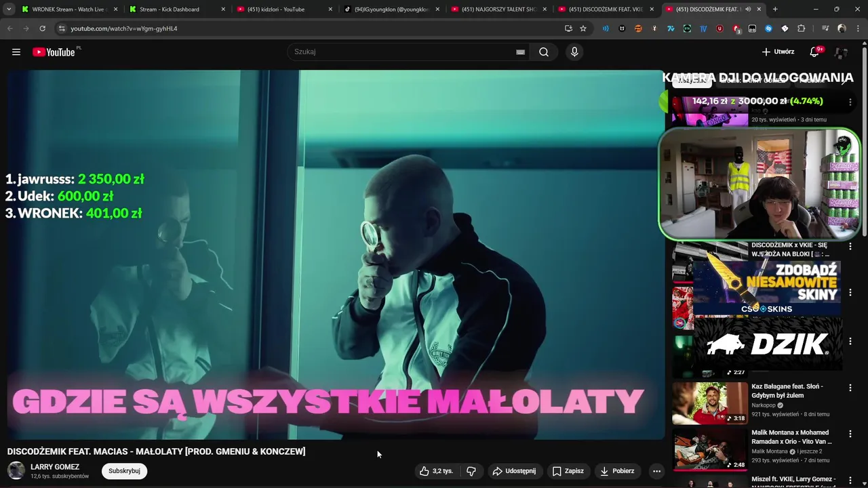The width and height of the screenshot is (868, 488).
Task: Bookmark this page with the star icon
Action: 583,28
